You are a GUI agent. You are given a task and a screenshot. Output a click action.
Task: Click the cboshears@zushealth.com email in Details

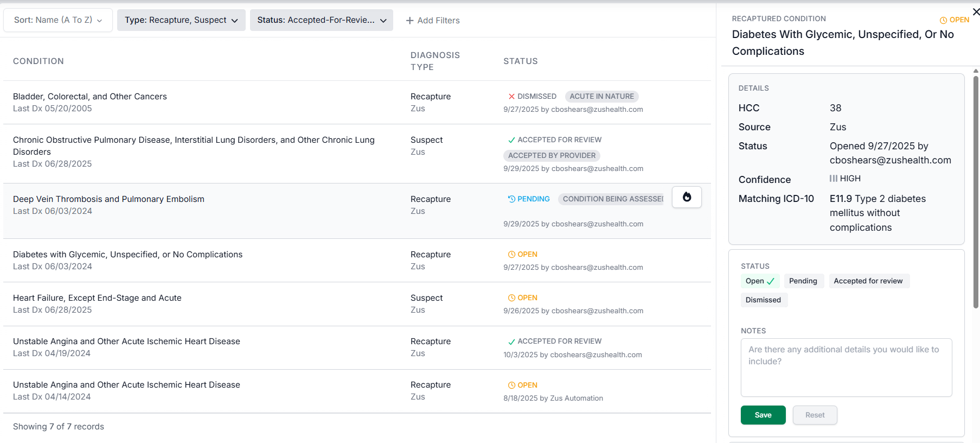pos(891,160)
